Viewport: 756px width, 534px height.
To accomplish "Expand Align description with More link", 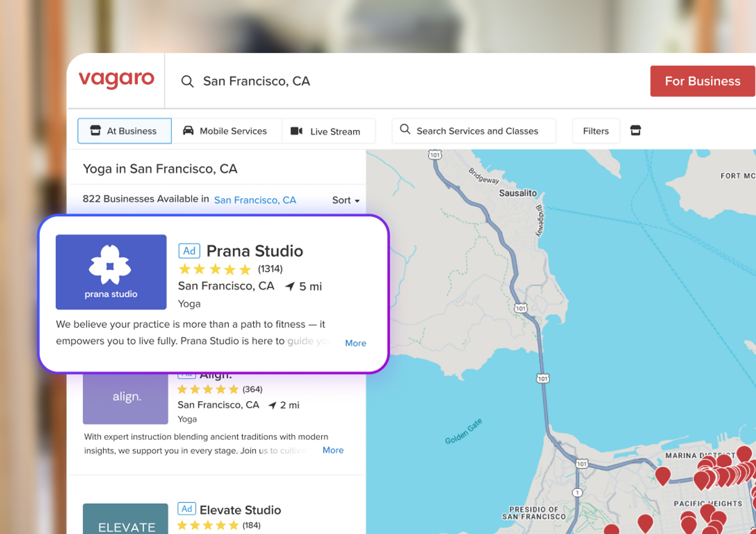I will point(333,450).
